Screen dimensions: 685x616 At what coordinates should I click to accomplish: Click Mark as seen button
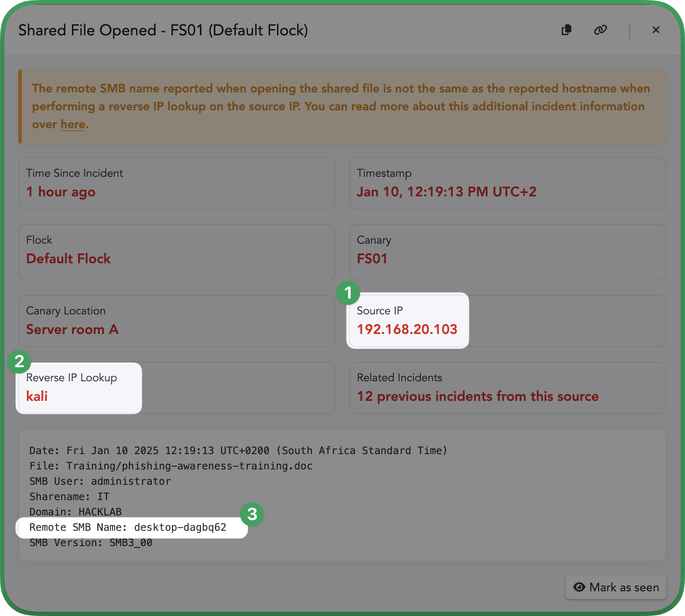616,587
